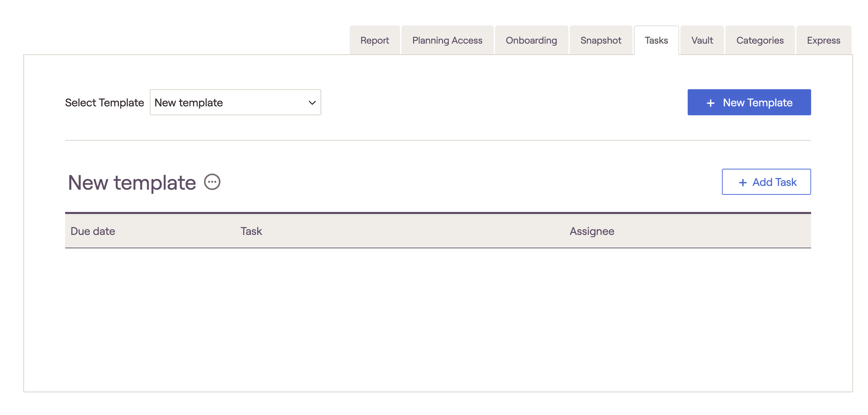Open the Vault tab
Viewport: 868px width, 415px height.
pyautogui.click(x=702, y=40)
